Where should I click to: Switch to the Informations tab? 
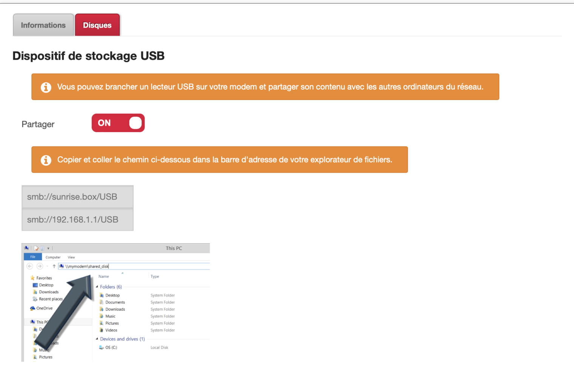pyautogui.click(x=43, y=25)
